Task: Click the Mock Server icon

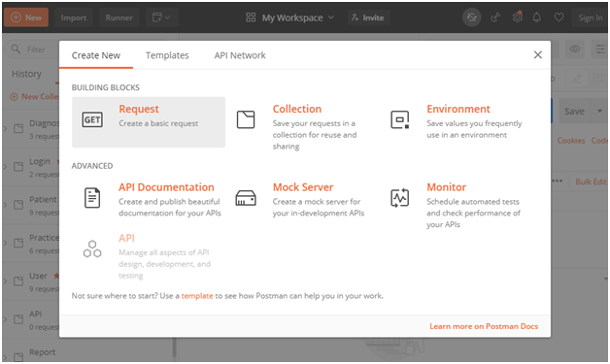Action: point(246,198)
